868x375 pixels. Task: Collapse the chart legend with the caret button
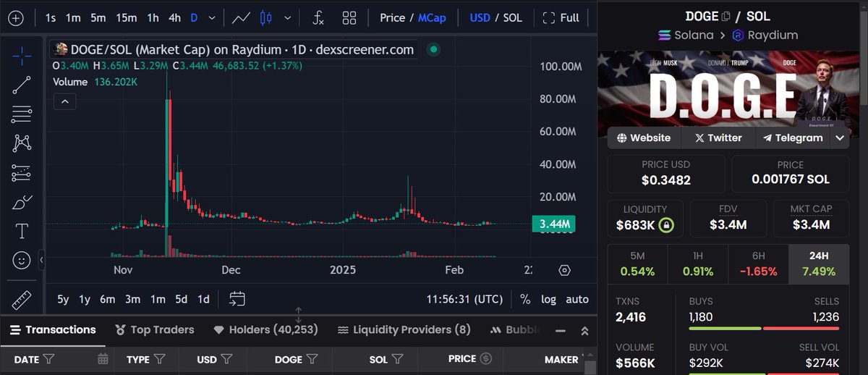click(x=64, y=101)
